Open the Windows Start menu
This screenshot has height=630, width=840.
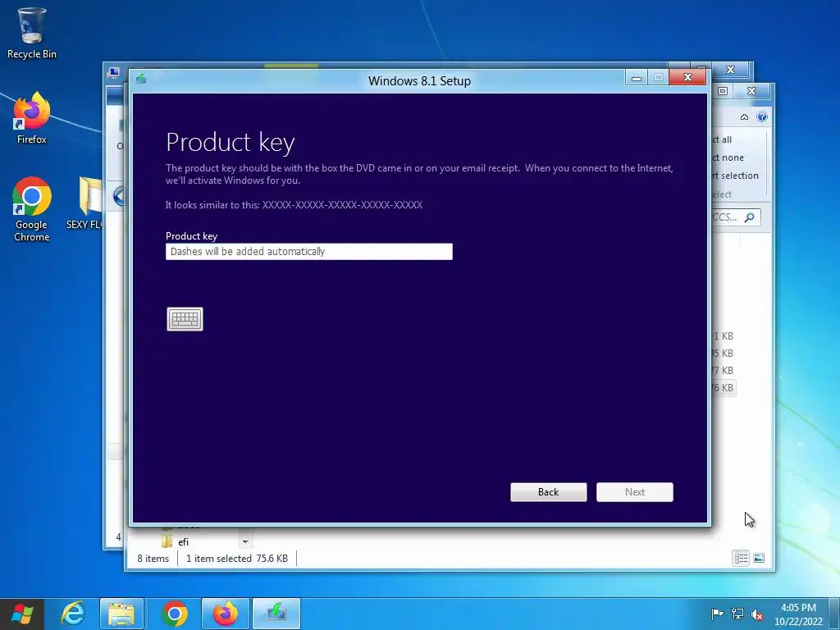tap(22, 614)
